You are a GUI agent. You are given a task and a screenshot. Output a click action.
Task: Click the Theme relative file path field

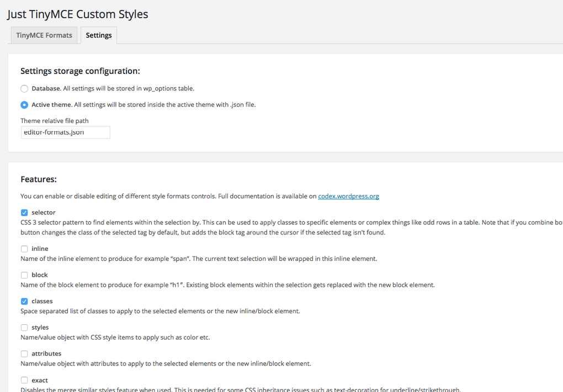tap(65, 132)
